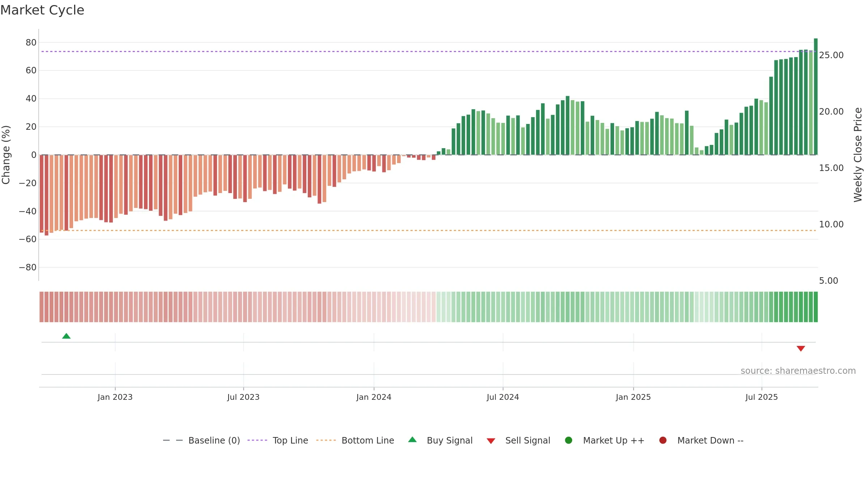Click the darkest green heat strip cell at right end
The image size is (868, 488).
816,307
